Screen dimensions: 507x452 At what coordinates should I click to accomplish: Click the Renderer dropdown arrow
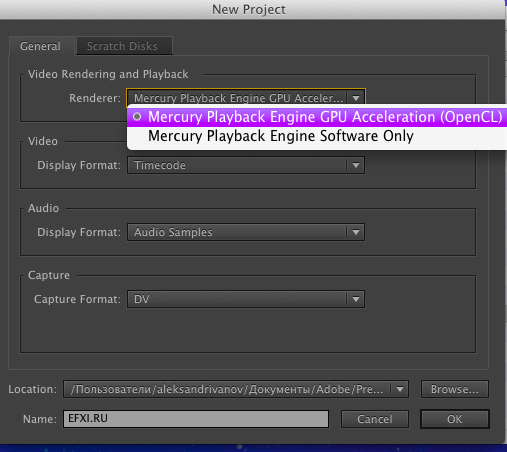point(356,98)
